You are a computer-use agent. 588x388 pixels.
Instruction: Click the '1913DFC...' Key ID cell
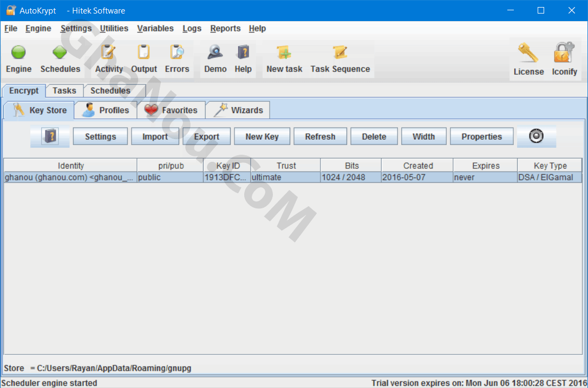coord(227,177)
